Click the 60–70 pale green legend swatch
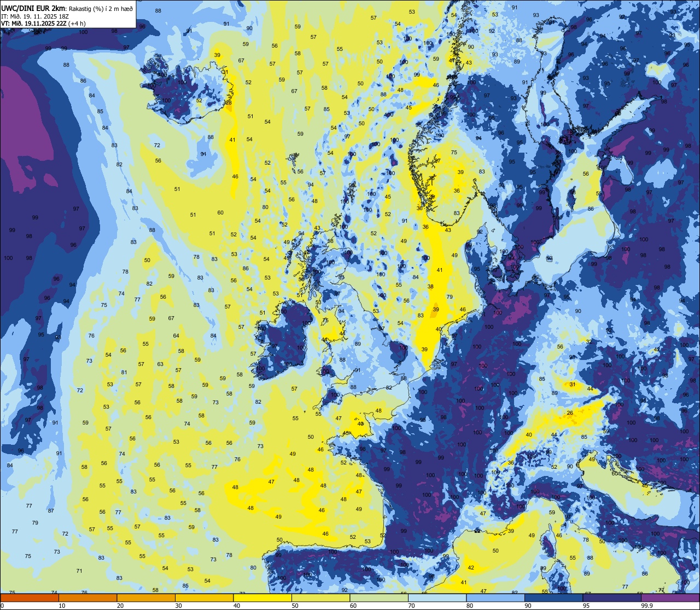The image size is (700, 610). pyautogui.click(x=379, y=597)
